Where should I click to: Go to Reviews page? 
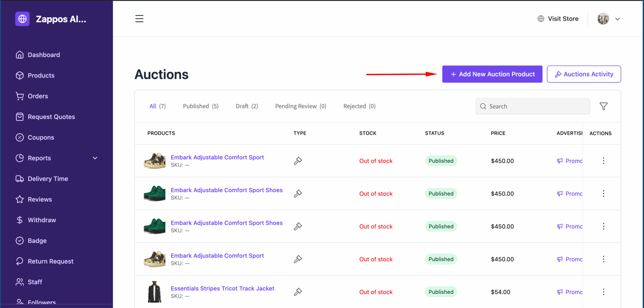pyautogui.click(x=34, y=200)
